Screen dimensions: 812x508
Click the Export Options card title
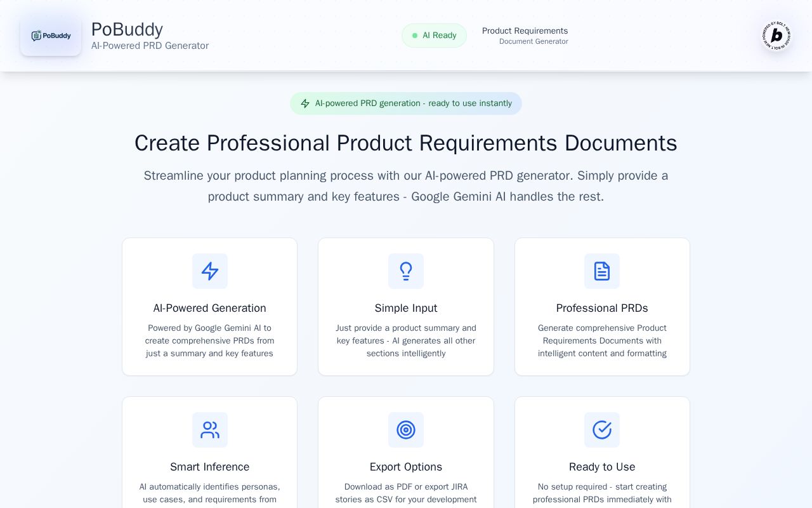pyautogui.click(x=406, y=467)
